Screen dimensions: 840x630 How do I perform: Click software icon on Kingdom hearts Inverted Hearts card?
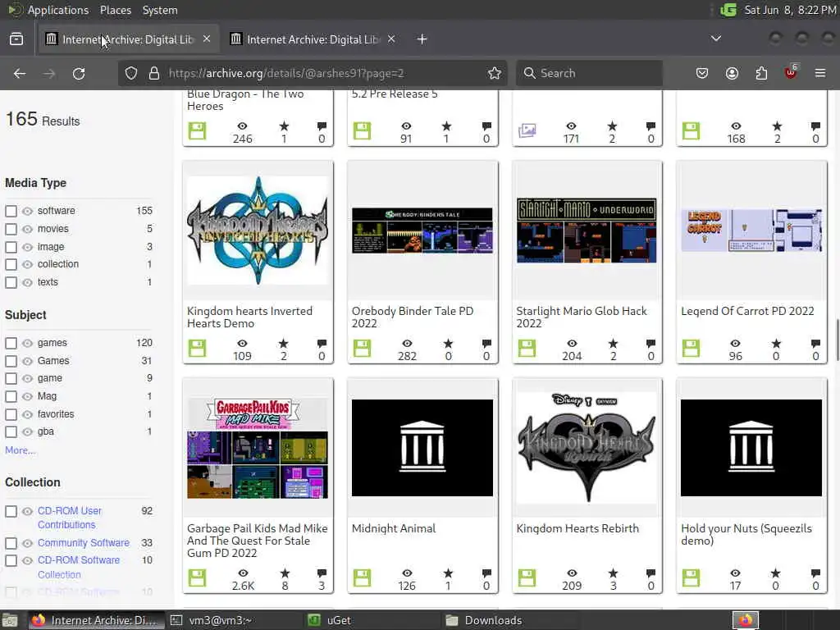click(x=197, y=348)
